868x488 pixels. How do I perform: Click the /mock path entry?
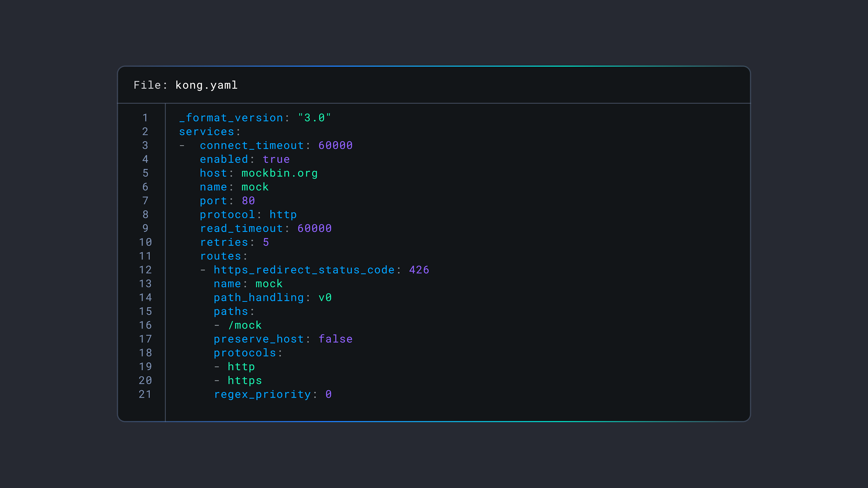click(244, 325)
